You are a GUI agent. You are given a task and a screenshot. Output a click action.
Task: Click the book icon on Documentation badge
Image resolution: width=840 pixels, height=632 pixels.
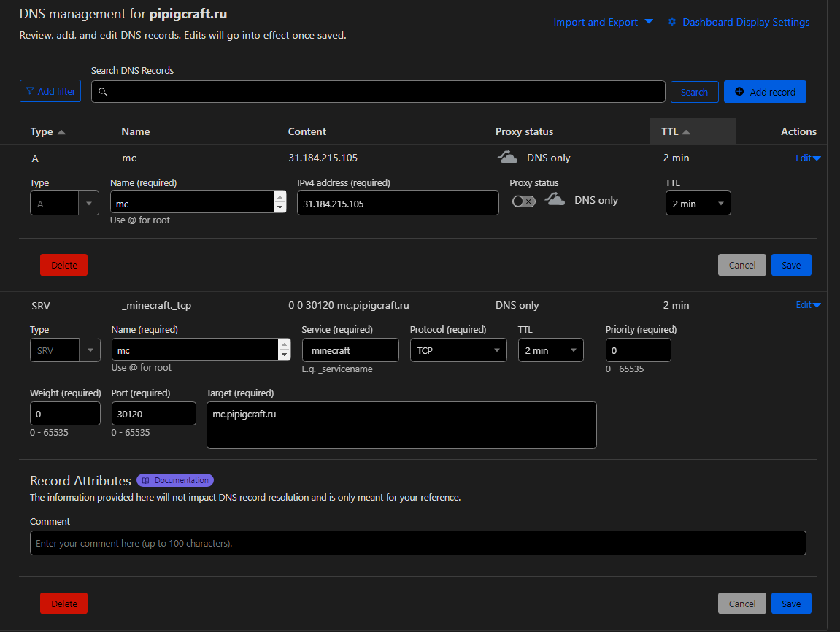[x=146, y=480]
